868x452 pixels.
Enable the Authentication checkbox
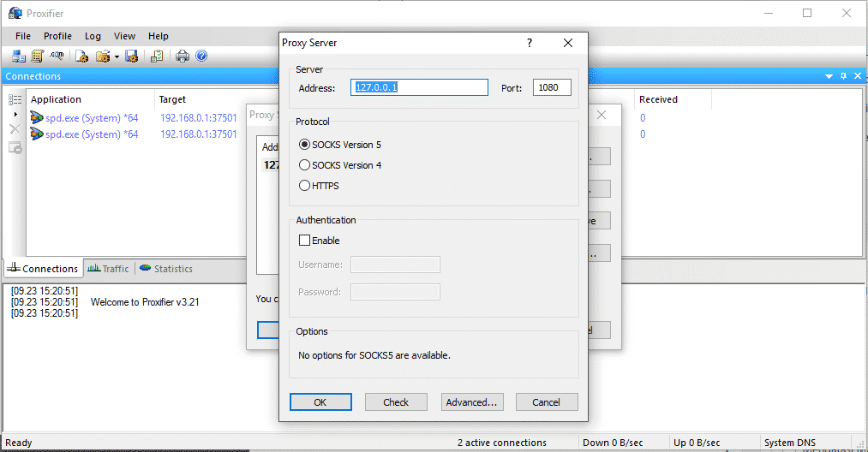(x=304, y=241)
